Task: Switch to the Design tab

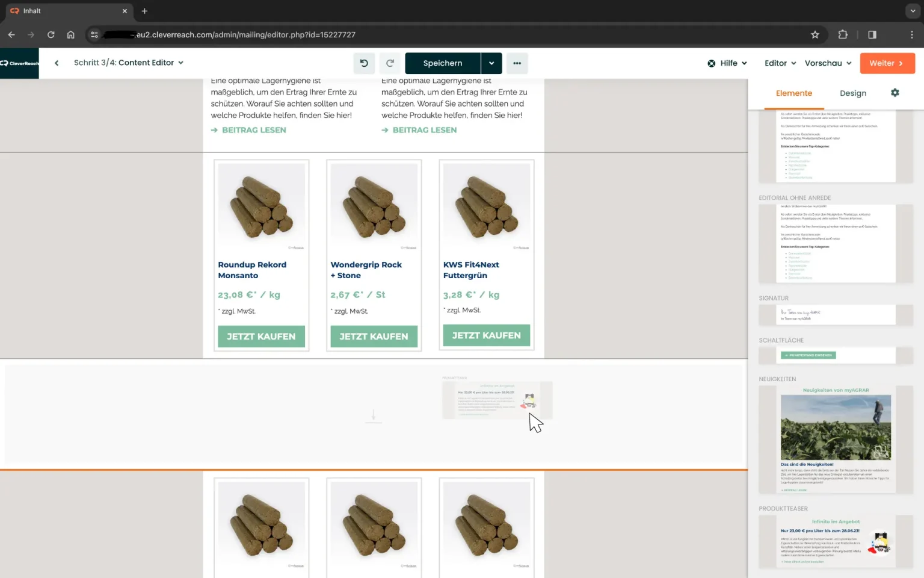Action: 853,93
